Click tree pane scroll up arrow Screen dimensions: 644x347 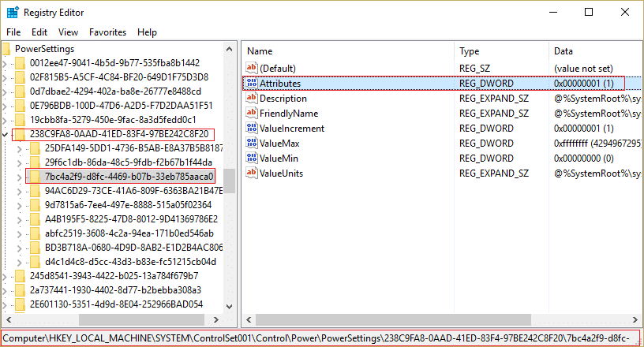[229, 49]
